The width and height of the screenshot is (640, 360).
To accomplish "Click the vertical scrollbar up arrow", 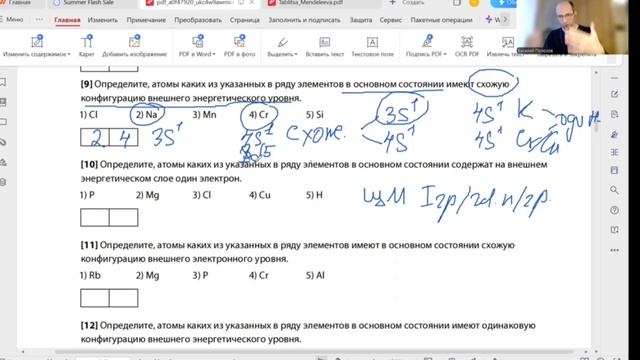I will point(596,73).
